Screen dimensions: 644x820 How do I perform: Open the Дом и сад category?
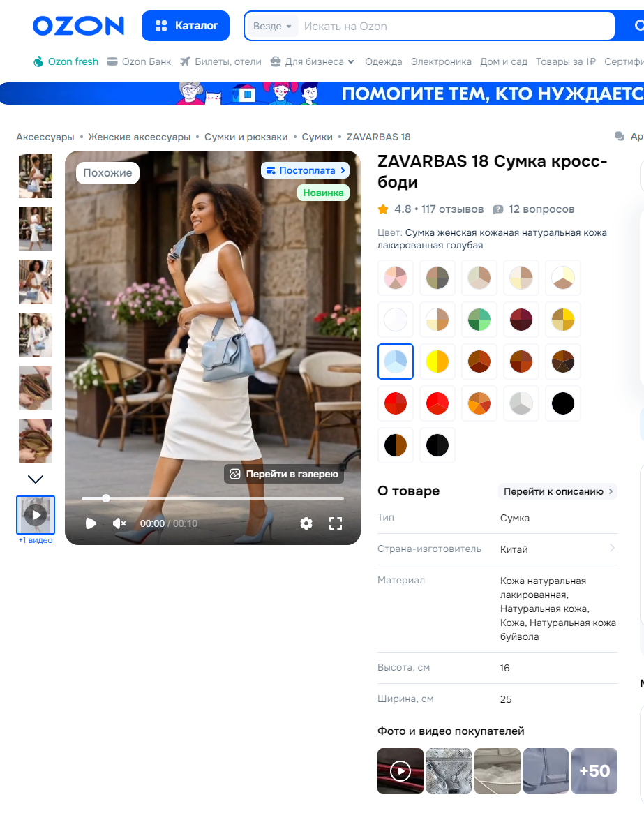point(504,61)
